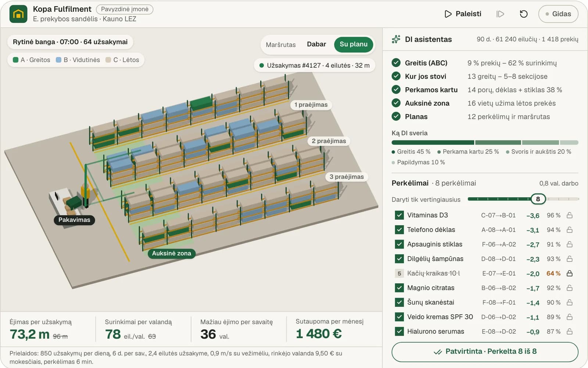This screenshot has width=588, height=368.
Task: Switch to the Dabar view tab
Action: tap(316, 44)
